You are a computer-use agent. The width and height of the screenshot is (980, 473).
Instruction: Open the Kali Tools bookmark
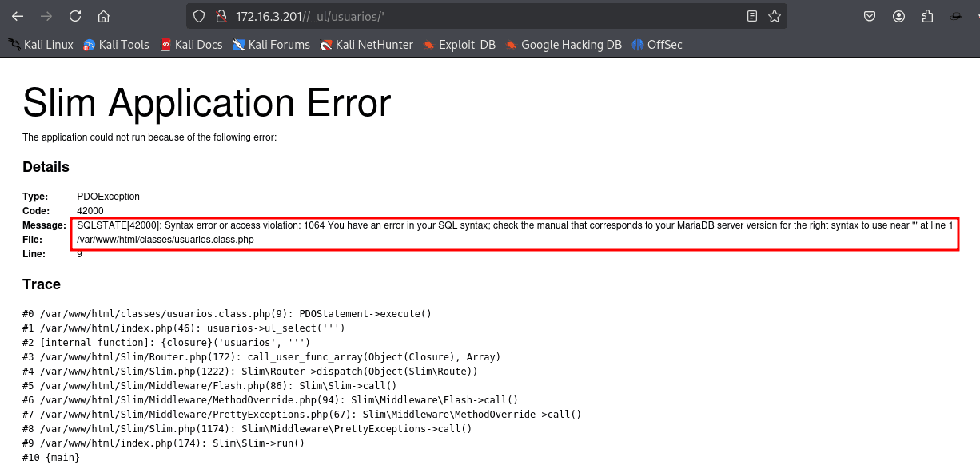pyautogui.click(x=116, y=45)
